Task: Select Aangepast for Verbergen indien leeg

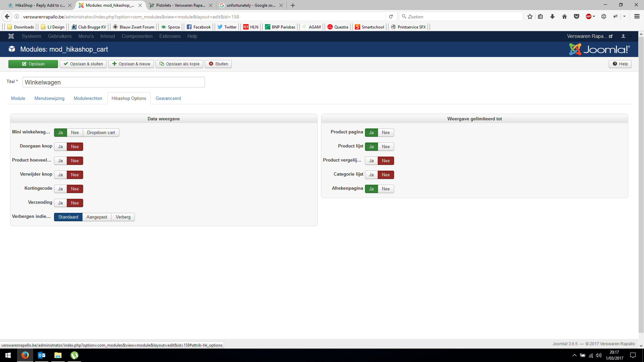Action: pyautogui.click(x=97, y=217)
